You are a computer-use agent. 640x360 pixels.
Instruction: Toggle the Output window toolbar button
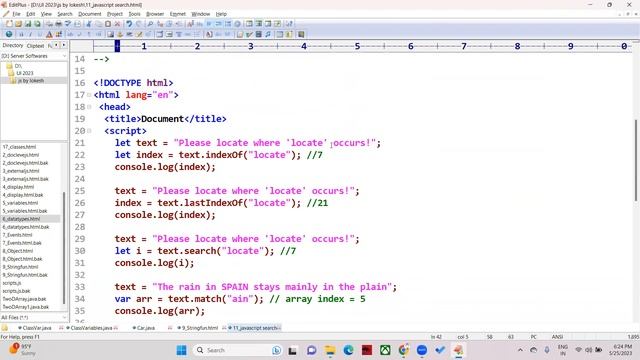[x=268, y=24]
